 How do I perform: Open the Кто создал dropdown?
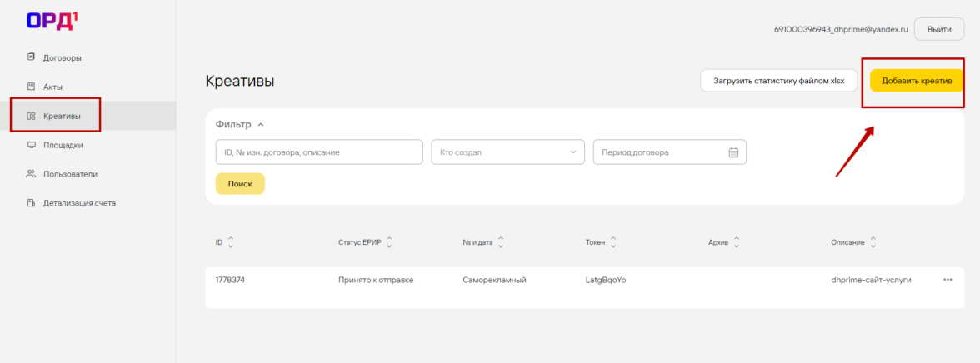coord(507,152)
